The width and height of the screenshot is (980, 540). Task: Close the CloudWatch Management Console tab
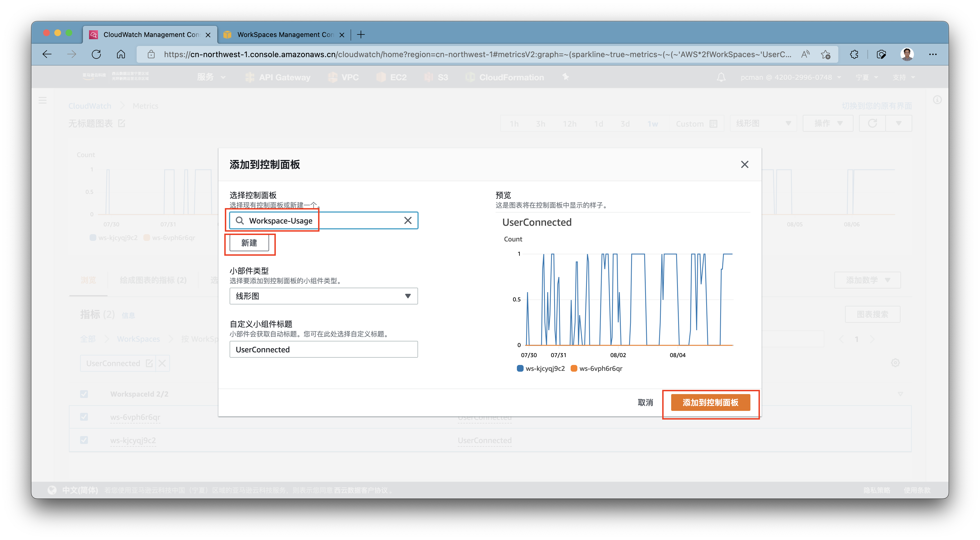click(x=208, y=35)
